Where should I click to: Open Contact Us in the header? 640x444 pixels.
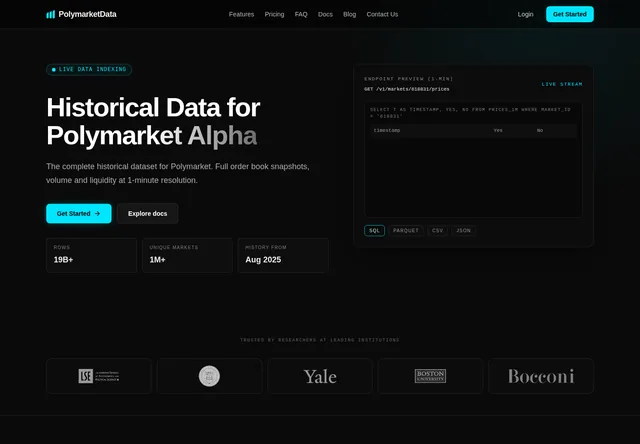click(382, 14)
